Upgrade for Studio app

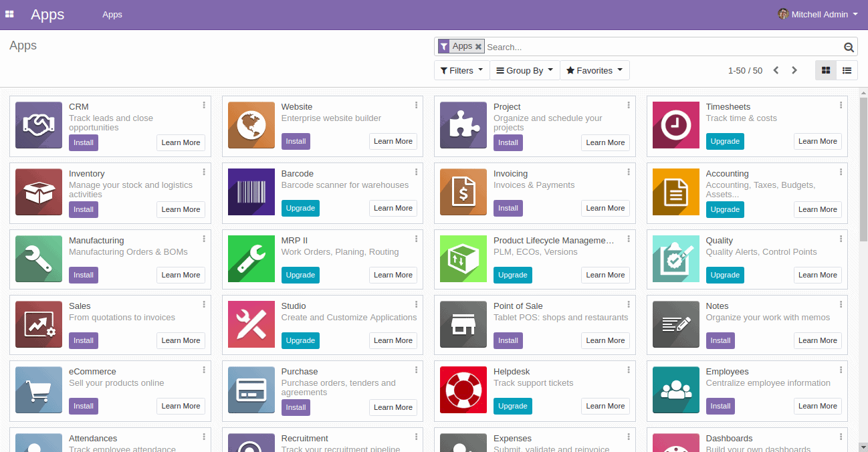(x=300, y=340)
